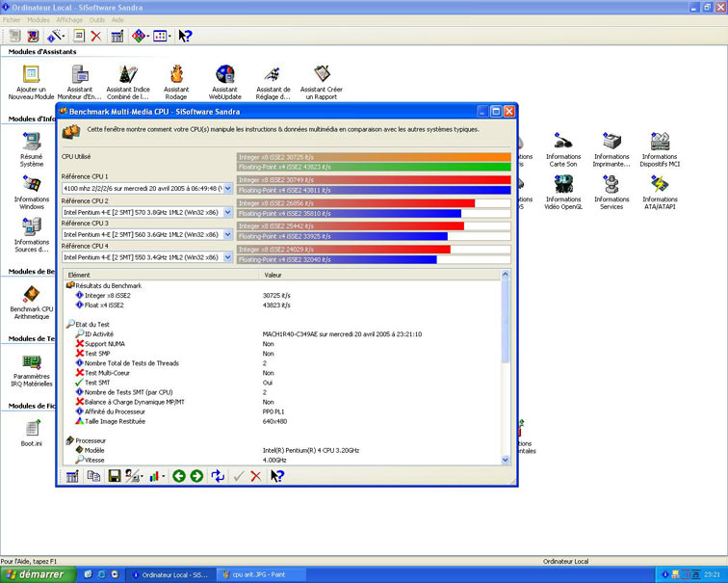
Task: Open Assistant Créer un Rapport
Action: pos(322,82)
